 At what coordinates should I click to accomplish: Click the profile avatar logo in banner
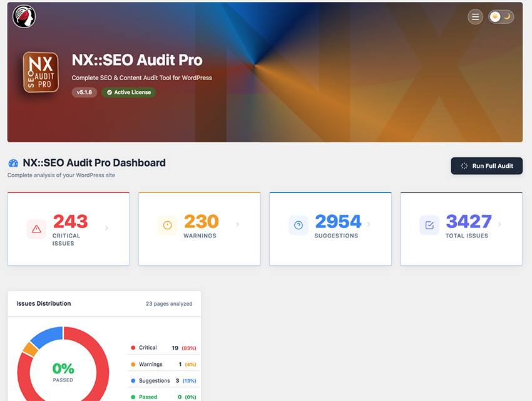pyautogui.click(x=24, y=17)
